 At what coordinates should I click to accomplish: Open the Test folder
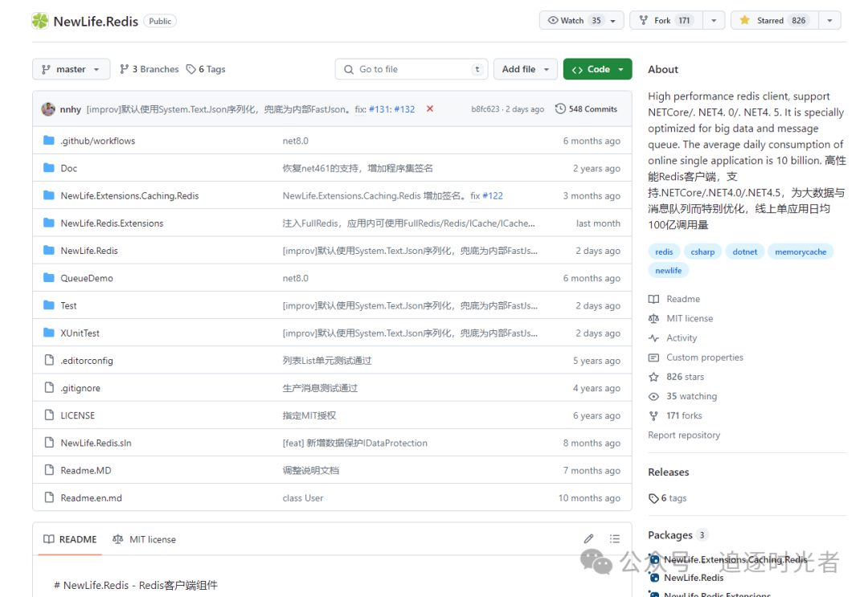pos(68,305)
